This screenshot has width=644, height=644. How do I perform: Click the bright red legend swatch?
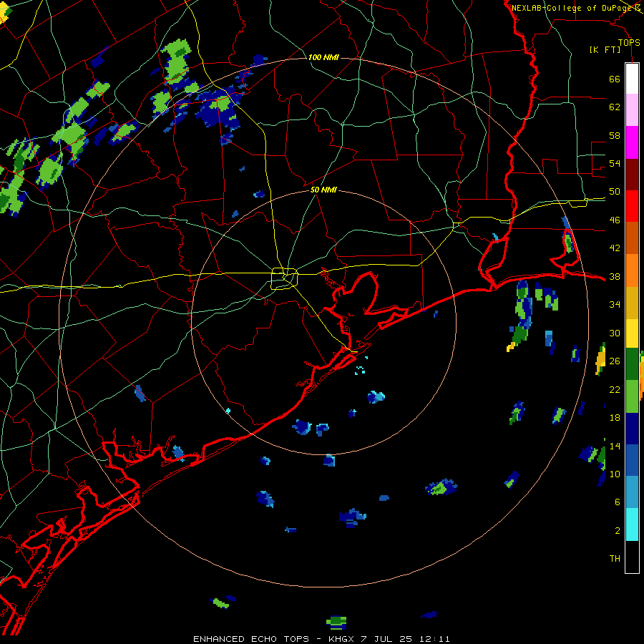point(632,206)
